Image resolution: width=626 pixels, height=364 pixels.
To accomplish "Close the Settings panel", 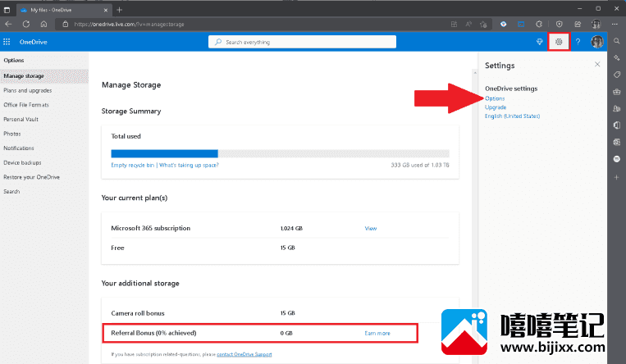I will [597, 64].
